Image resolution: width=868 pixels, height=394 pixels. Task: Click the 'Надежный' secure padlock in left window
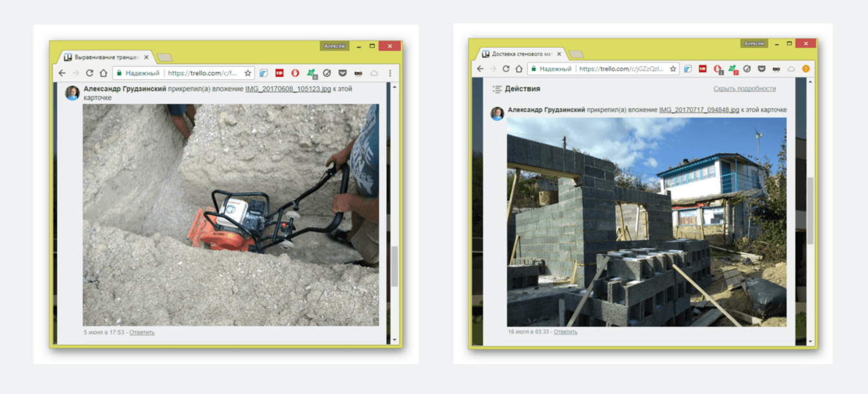(x=119, y=74)
